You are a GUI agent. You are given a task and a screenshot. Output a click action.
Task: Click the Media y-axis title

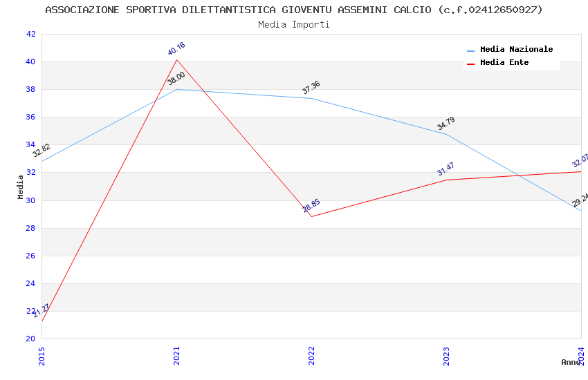[21, 187]
